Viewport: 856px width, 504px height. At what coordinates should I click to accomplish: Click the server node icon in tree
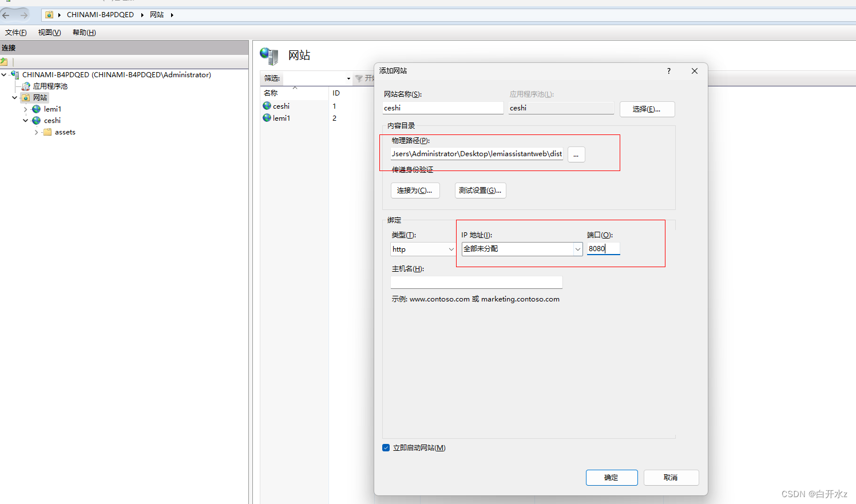[x=15, y=75]
